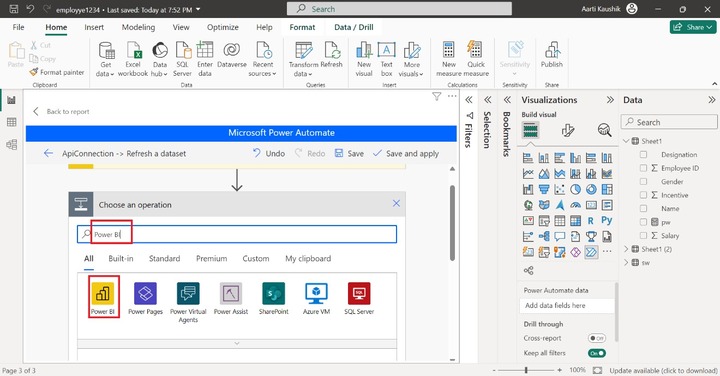
Task: Toggle the Cross-report switch
Action: pyautogui.click(x=596, y=338)
